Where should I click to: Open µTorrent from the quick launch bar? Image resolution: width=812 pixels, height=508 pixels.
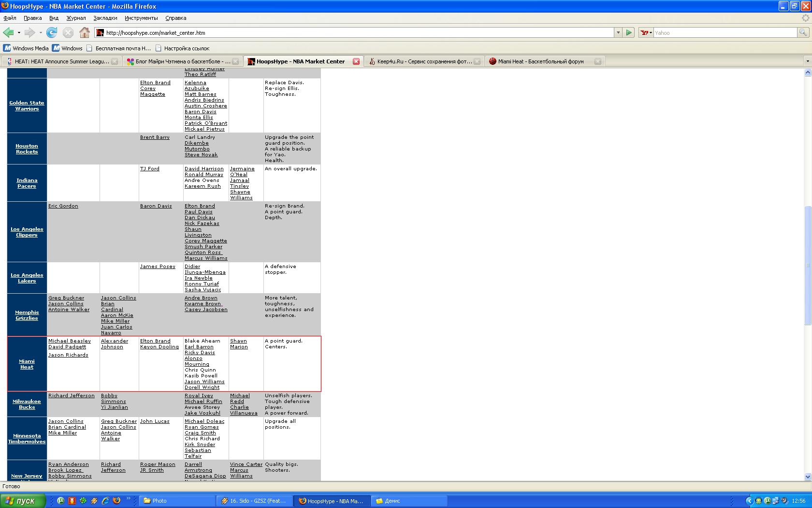click(61, 501)
